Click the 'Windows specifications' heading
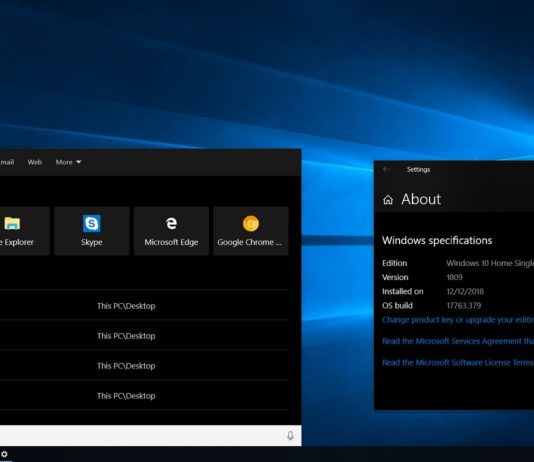The width and height of the screenshot is (534, 462). [x=437, y=241]
